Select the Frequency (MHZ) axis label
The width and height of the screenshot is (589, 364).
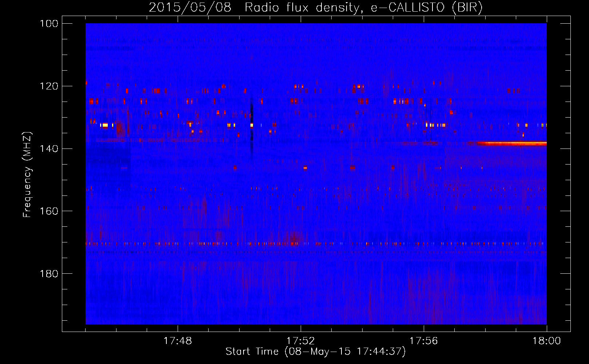pos(27,174)
